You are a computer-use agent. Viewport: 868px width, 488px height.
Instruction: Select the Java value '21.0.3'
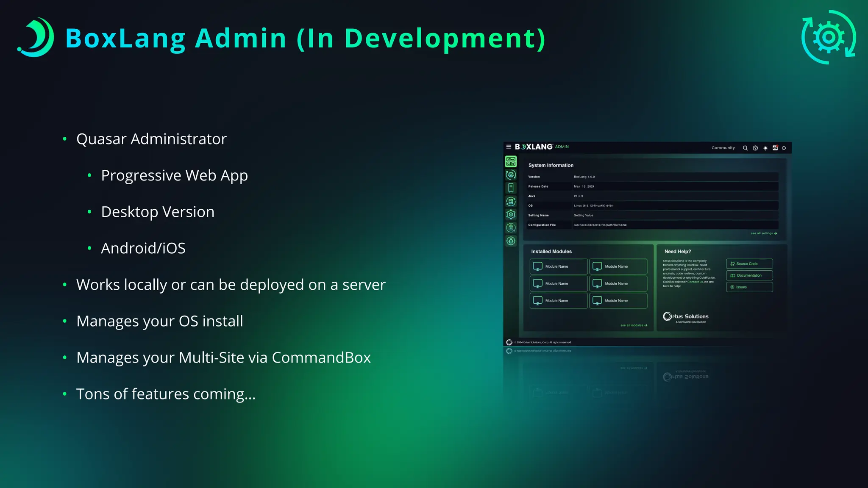[579, 196]
